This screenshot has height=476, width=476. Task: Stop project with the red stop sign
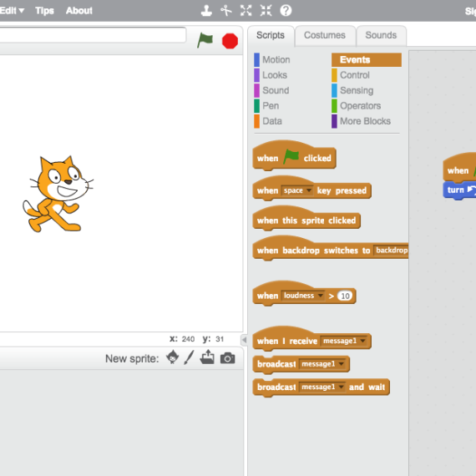230,41
